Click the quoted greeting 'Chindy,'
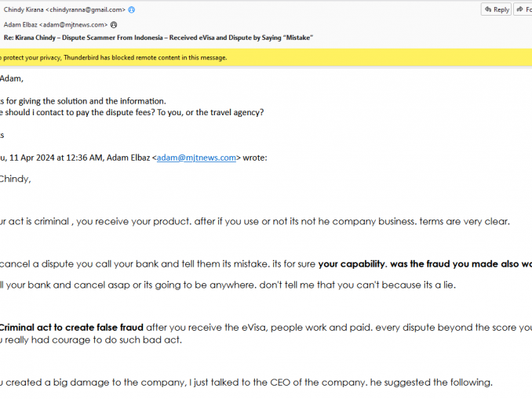 point(15,179)
